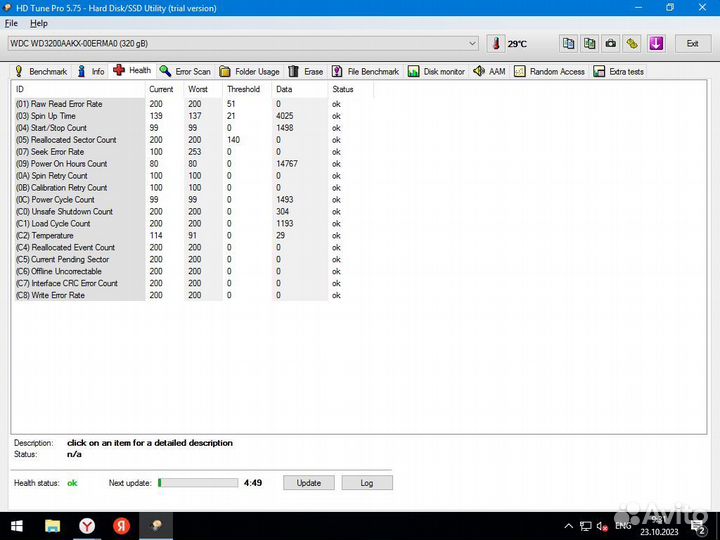This screenshot has width=720, height=540.
Task: Open the AAM tab
Action: 489,71
